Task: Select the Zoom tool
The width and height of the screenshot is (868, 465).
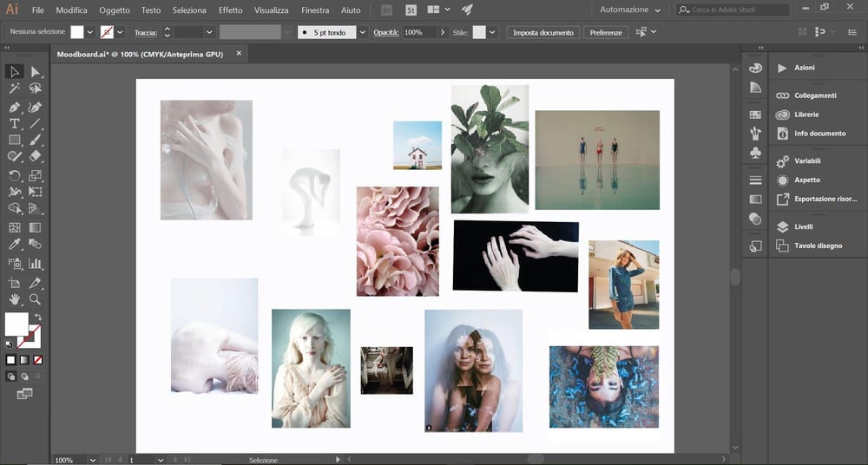Action: point(35,299)
